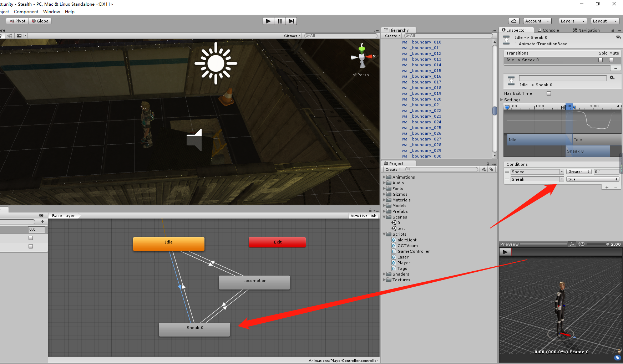This screenshot has height=364, width=623.
Task: Click the asset label tag icon in preview corner
Action: (618, 358)
